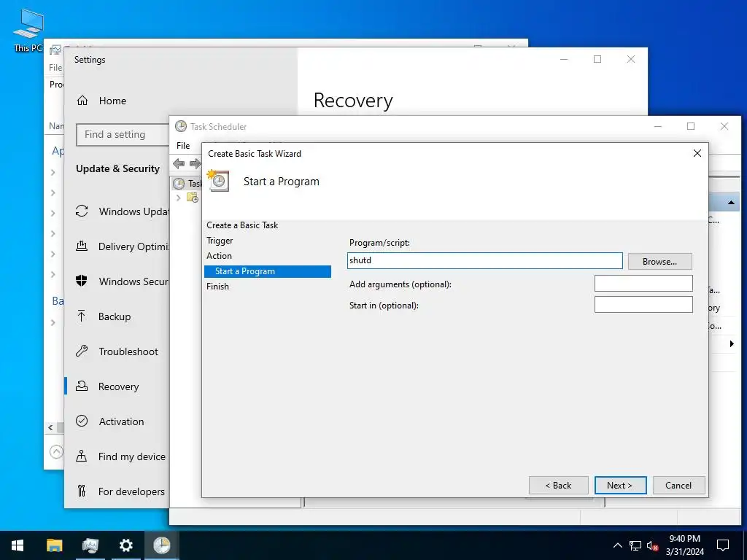Open the Browse dialog for program
The width and height of the screenshot is (747, 560).
[x=659, y=262]
